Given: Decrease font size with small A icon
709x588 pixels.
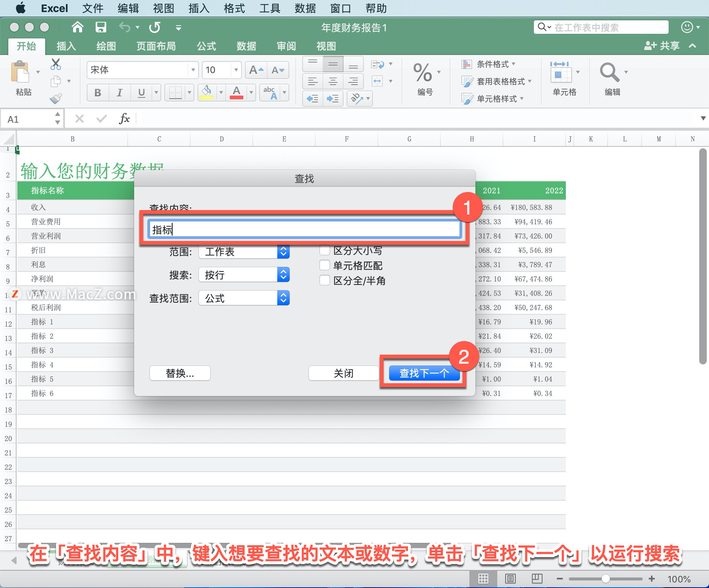Looking at the screenshot, I should (x=278, y=70).
